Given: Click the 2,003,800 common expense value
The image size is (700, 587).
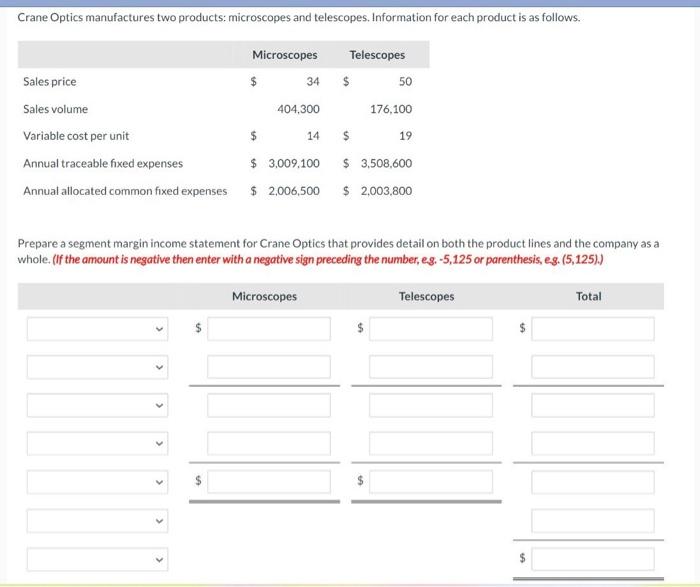Looking at the screenshot, I should 386,191.
